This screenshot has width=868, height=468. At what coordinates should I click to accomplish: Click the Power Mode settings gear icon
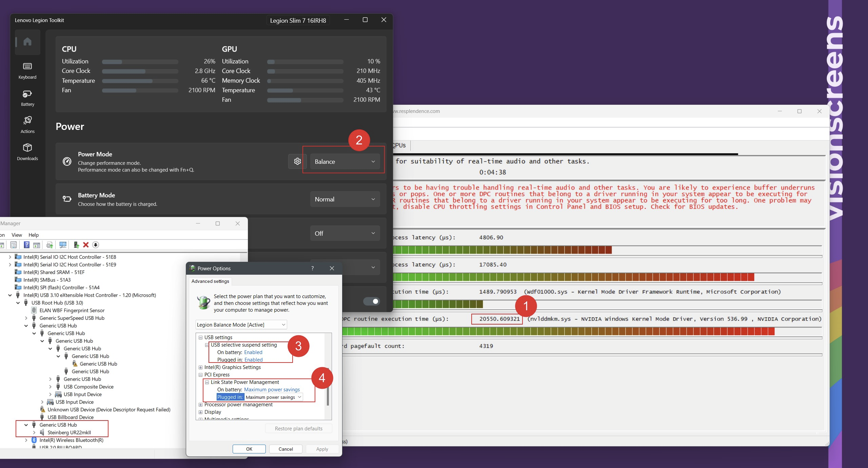point(297,161)
